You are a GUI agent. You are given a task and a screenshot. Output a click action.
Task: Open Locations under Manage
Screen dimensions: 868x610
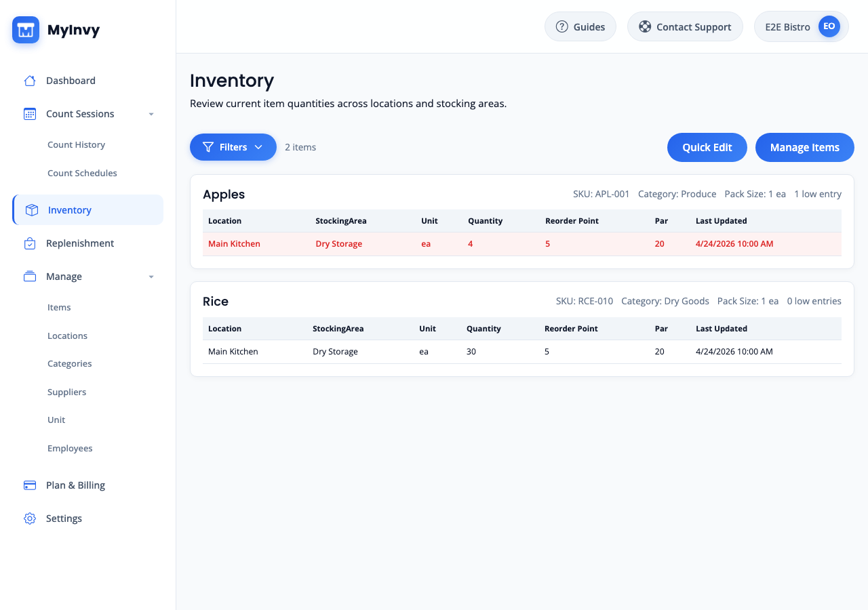67,335
